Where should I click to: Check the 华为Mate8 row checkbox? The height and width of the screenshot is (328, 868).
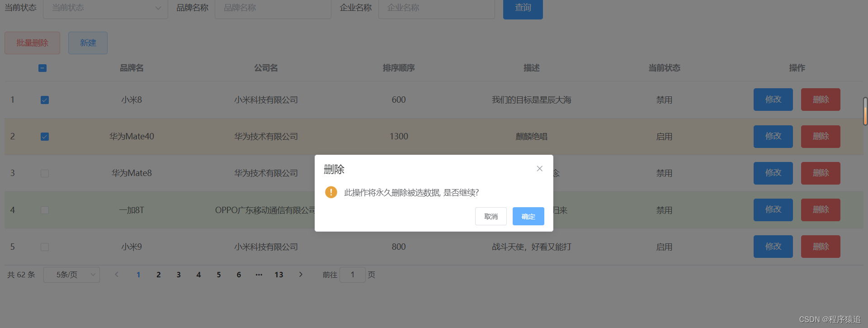pyautogui.click(x=45, y=173)
